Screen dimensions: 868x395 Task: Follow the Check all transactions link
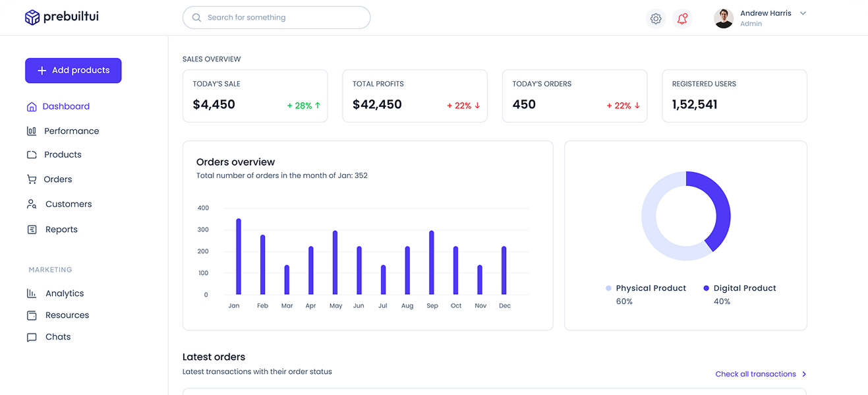pos(755,374)
